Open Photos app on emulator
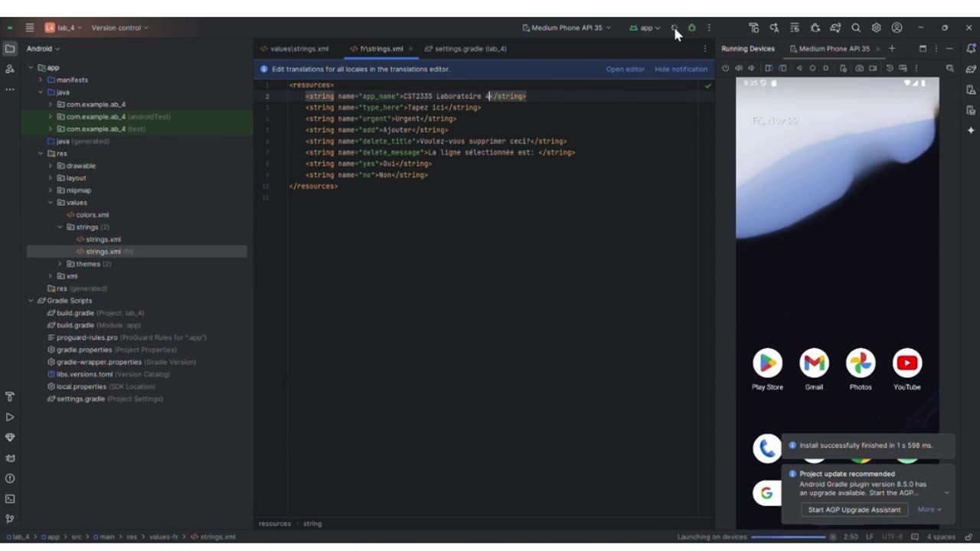Image resolution: width=980 pixels, height=551 pixels. (861, 364)
